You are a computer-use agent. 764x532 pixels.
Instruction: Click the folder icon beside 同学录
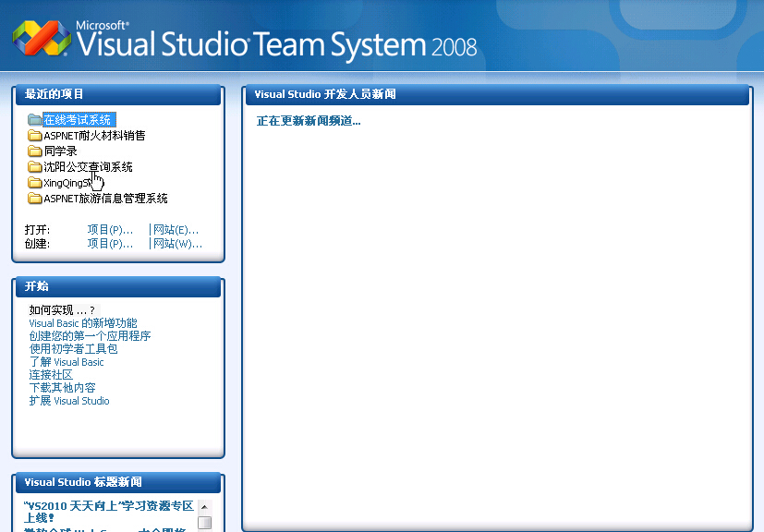(34, 151)
